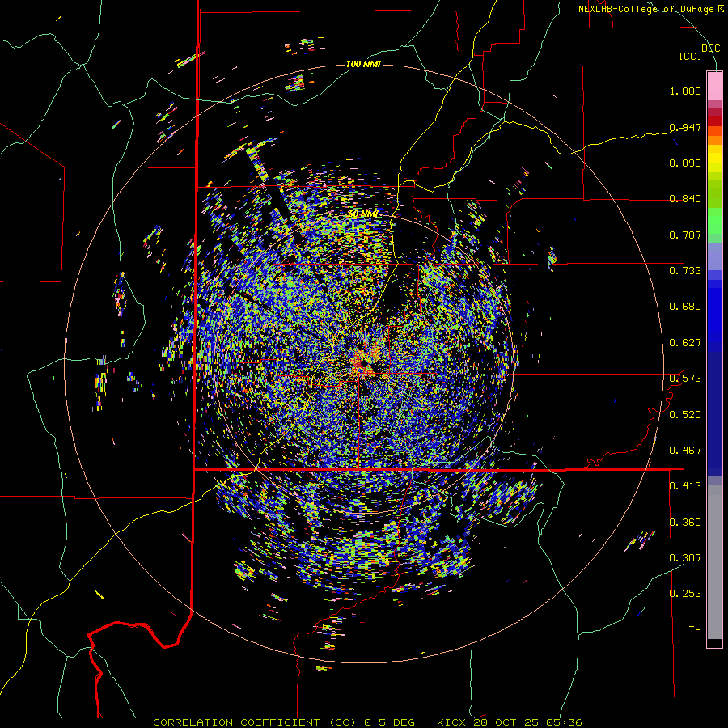Click the 0.893 legend value

(x=685, y=163)
